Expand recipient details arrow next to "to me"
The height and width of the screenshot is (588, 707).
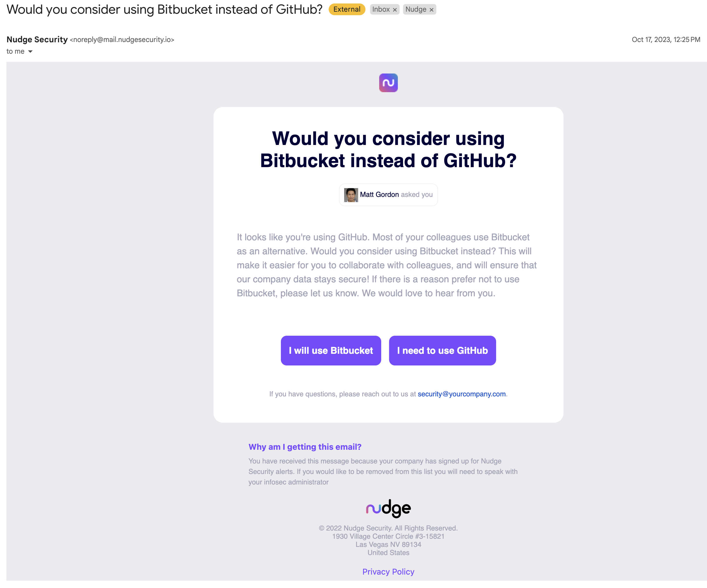coord(30,52)
